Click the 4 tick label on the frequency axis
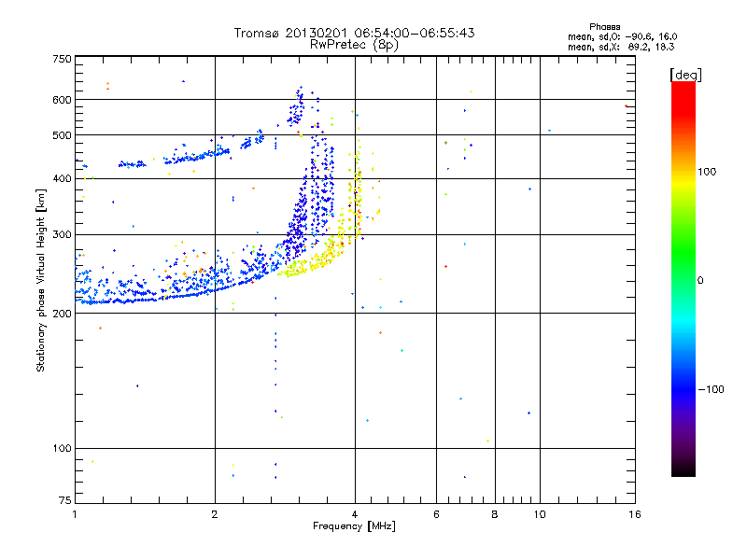Viewport: 747px width, 560px height. tap(355, 514)
